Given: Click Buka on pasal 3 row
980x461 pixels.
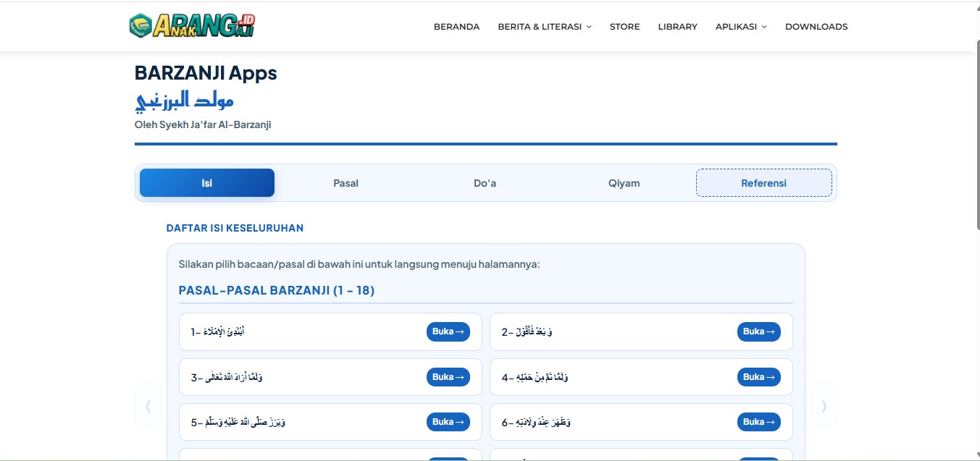Looking at the screenshot, I should pyautogui.click(x=448, y=377).
